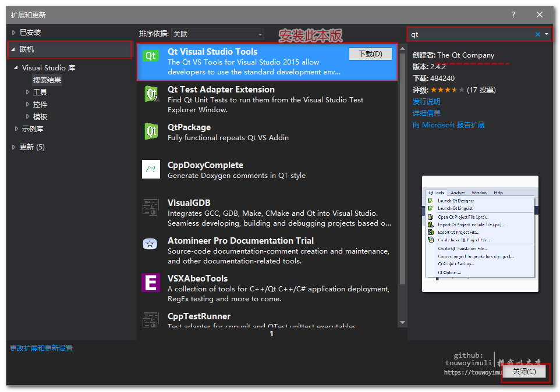Click the Qt Test Adapter Extension icon
This screenshot has height=392, width=560.
point(151,94)
